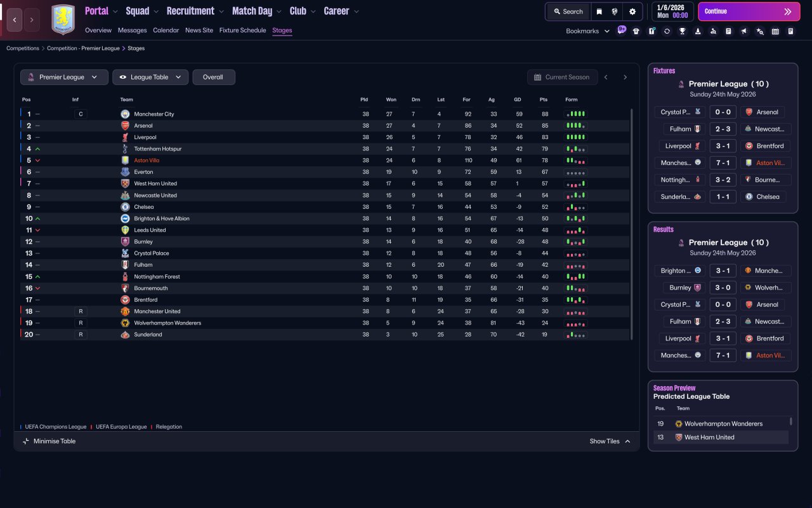
Task: Open the bookmark icon beside Search
Action: pos(599,11)
